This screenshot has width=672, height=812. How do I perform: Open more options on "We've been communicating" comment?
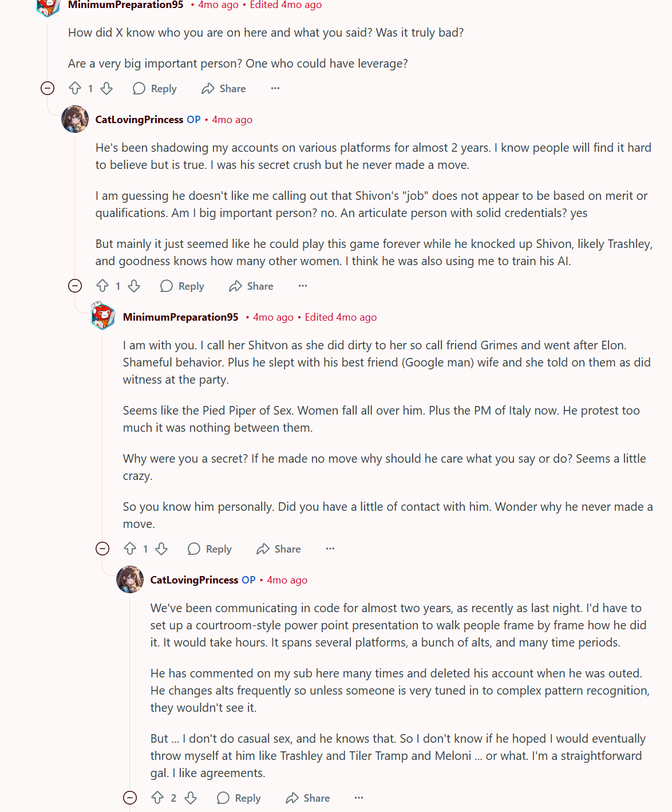[x=359, y=798]
